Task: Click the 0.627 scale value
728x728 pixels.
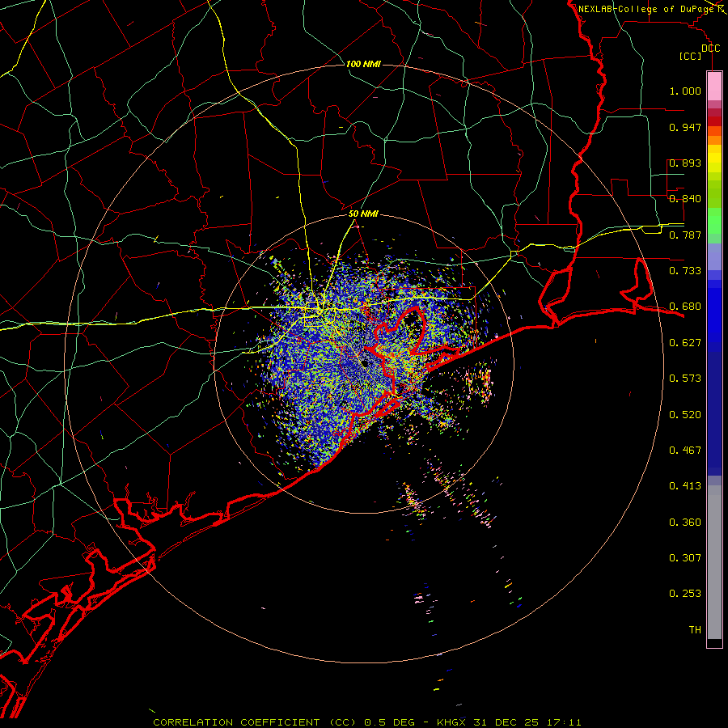Action: click(x=685, y=343)
